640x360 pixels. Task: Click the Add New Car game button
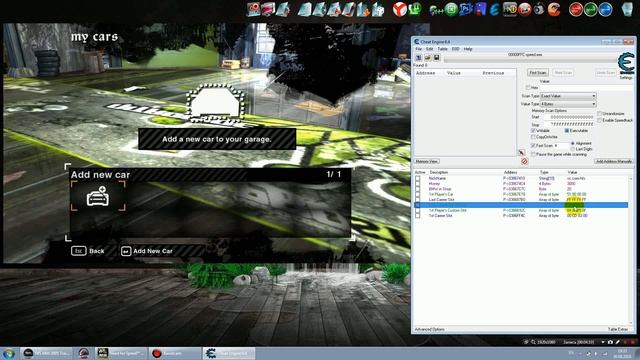(147, 251)
